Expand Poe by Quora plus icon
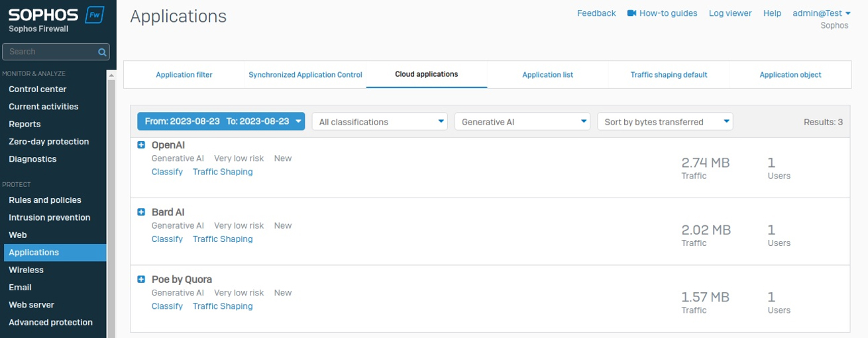This screenshot has height=338, width=868. 141,279
